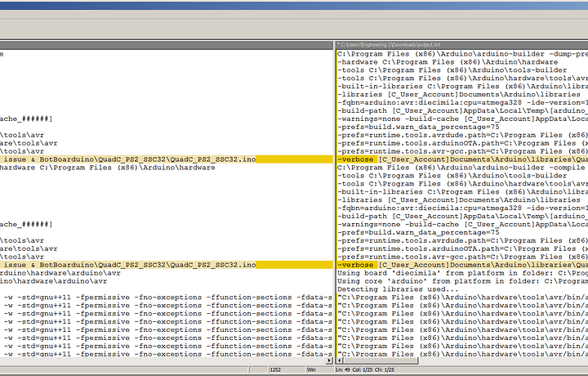
Task: Select the output.txt path header of right pane
Action: pyautogui.click(x=390, y=45)
